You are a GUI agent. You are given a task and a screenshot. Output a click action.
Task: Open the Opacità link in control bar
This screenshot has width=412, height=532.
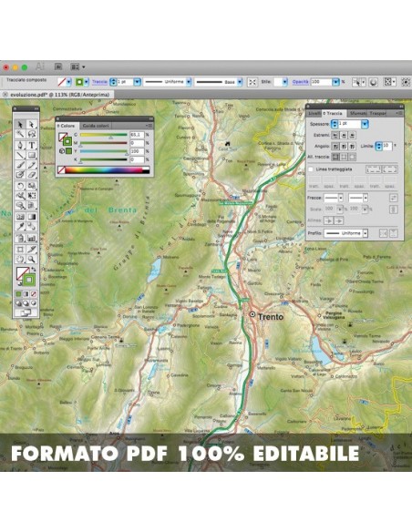click(x=301, y=82)
